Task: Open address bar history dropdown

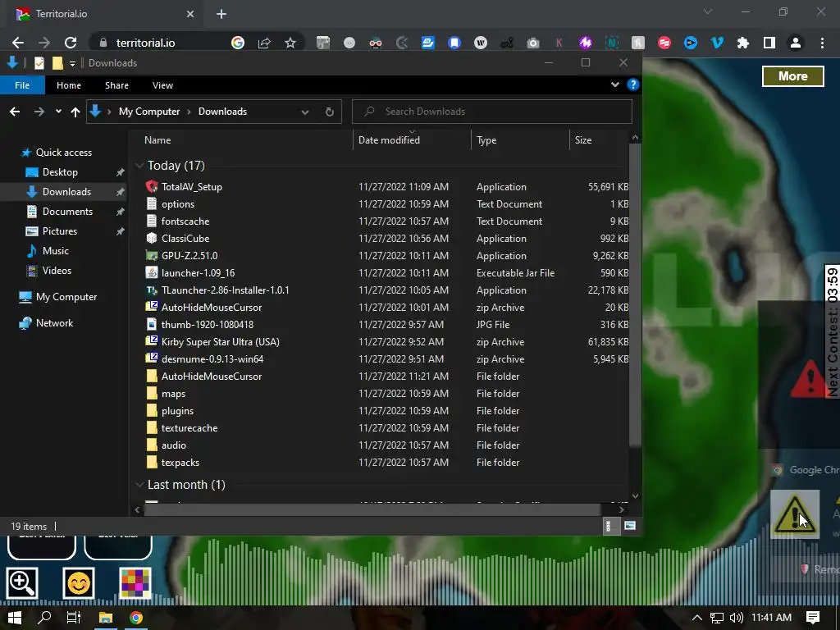Action: (305, 112)
